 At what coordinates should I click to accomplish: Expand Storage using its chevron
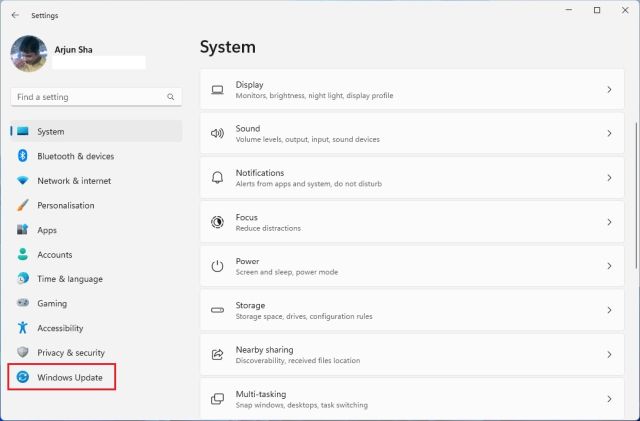click(x=609, y=310)
